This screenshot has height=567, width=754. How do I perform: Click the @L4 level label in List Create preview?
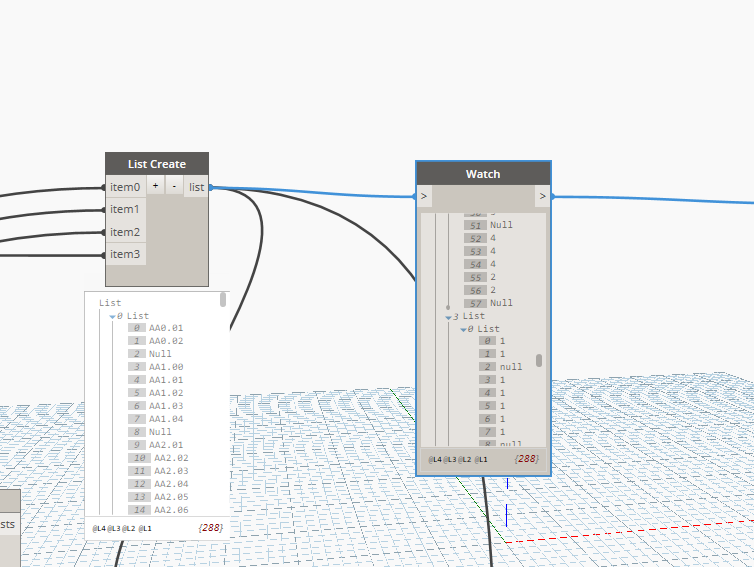pyautogui.click(x=99, y=529)
